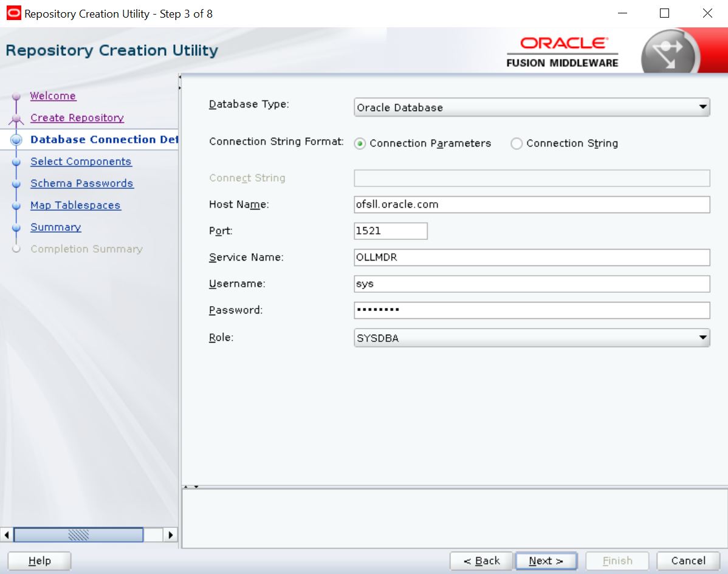
Task: Click the Password input field
Action: [532, 310]
